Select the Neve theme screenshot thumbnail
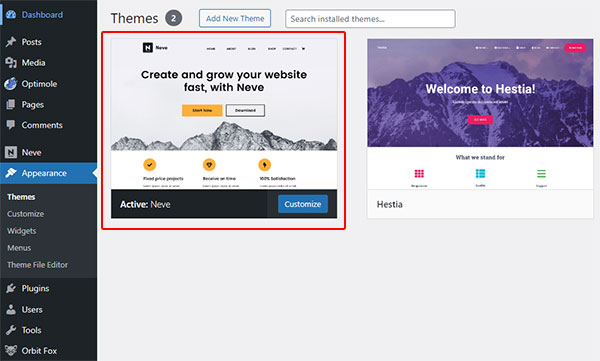The height and width of the screenshot is (361, 600). [224, 114]
